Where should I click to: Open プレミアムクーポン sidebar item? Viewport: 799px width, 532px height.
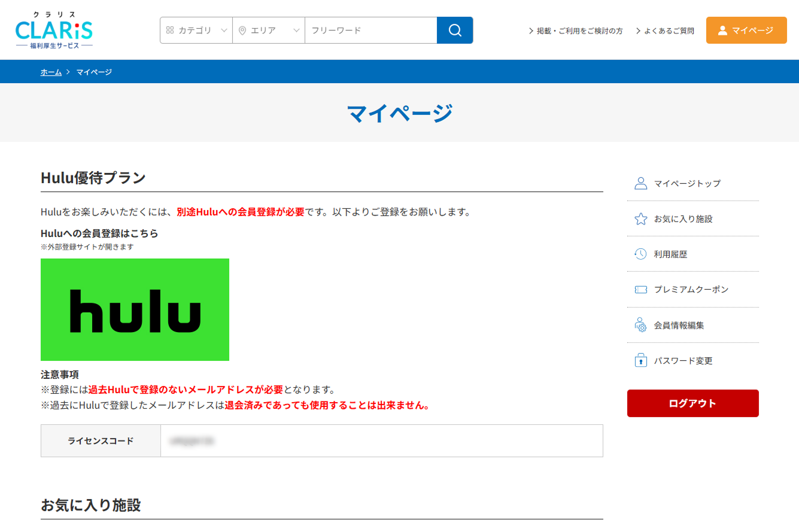(x=693, y=290)
